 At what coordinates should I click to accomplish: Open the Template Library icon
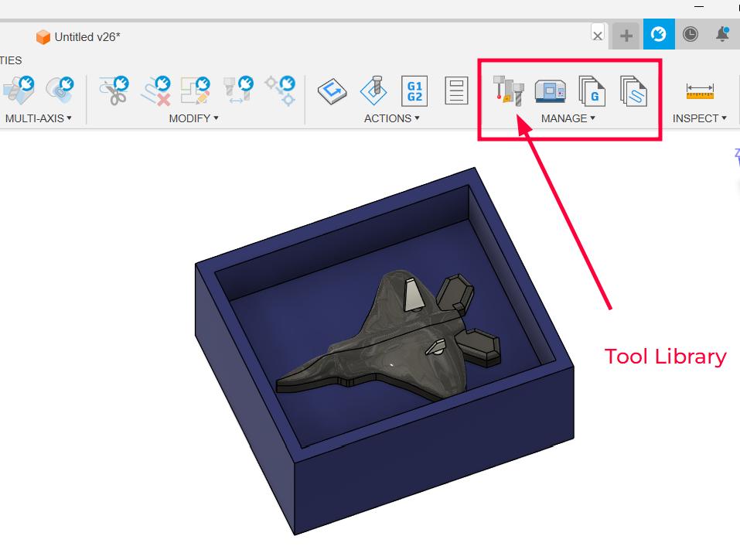click(x=633, y=90)
